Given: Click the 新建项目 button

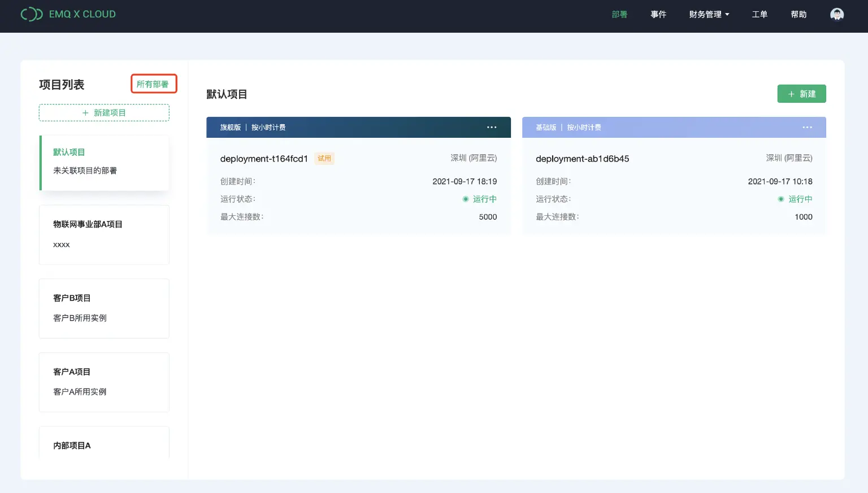Looking at the screenshot, I should [104, 112].
